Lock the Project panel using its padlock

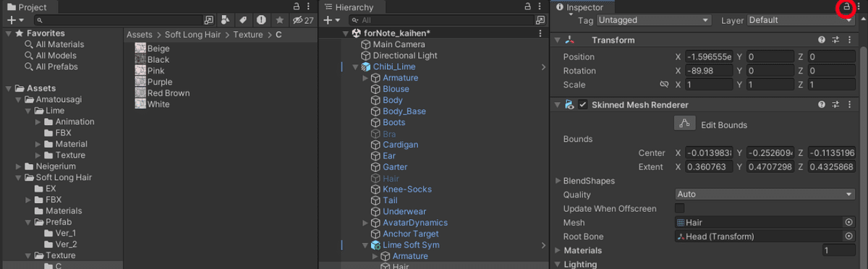click(296, 7)
